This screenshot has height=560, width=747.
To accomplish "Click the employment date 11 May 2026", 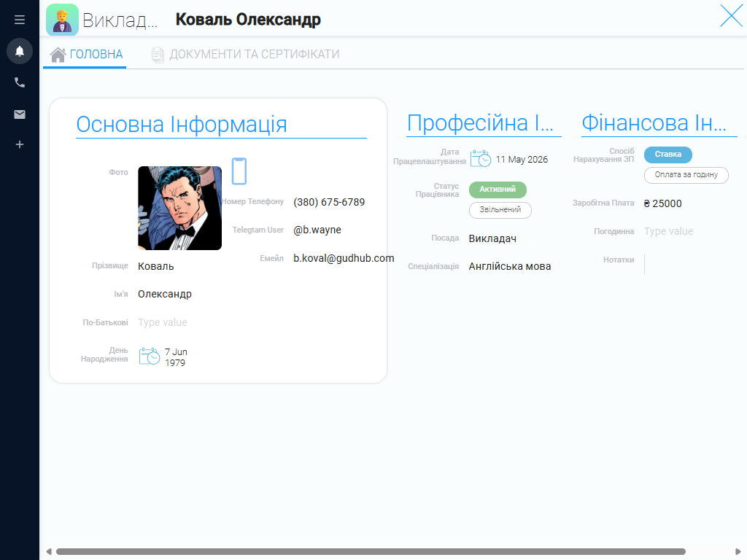I will (522, 160).
